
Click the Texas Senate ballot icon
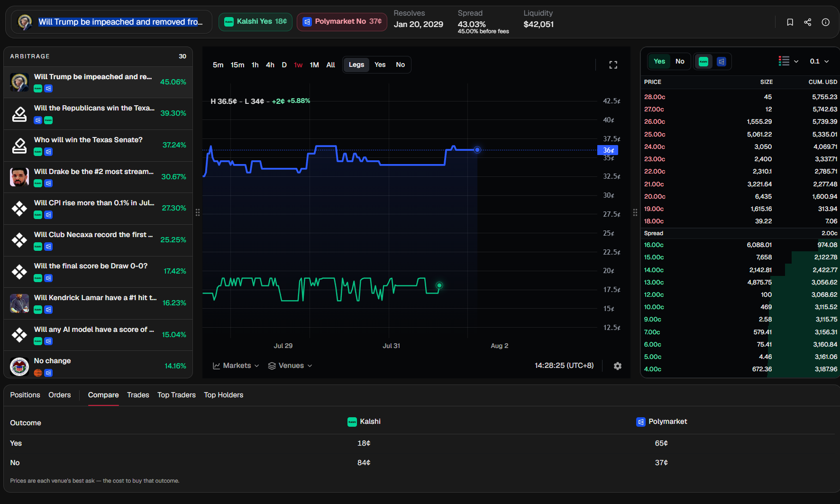click(19, 146)
